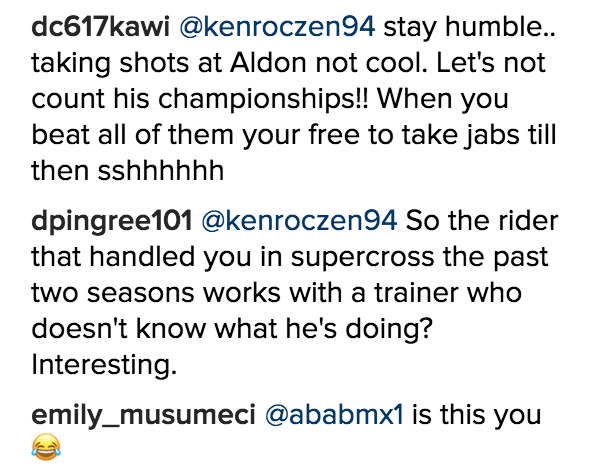Click the word "Interesting."
The height and width of the screenshot is (476, 600).
104,364
